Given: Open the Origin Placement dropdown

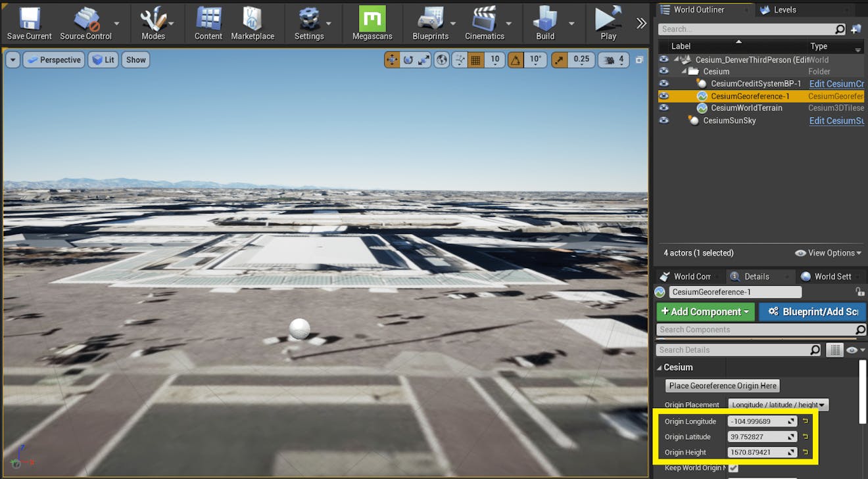Looking at the screenshot, I should (x=778, y=405).
